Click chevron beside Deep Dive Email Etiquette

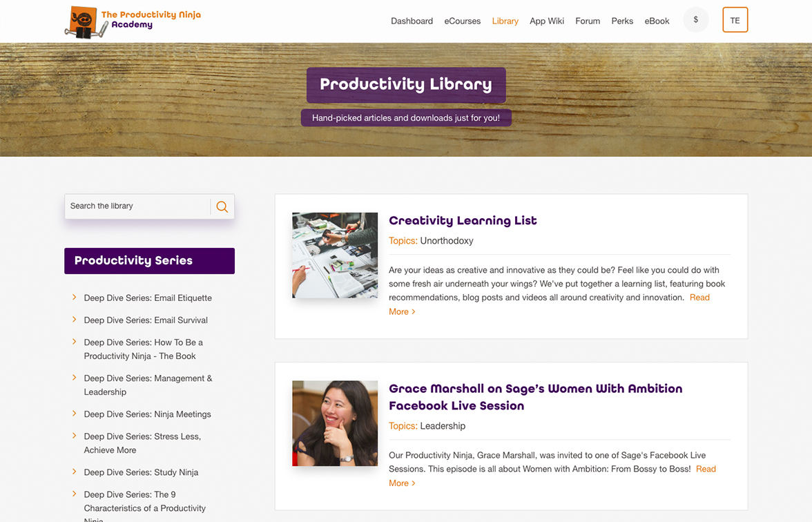(x=74, y=298)
